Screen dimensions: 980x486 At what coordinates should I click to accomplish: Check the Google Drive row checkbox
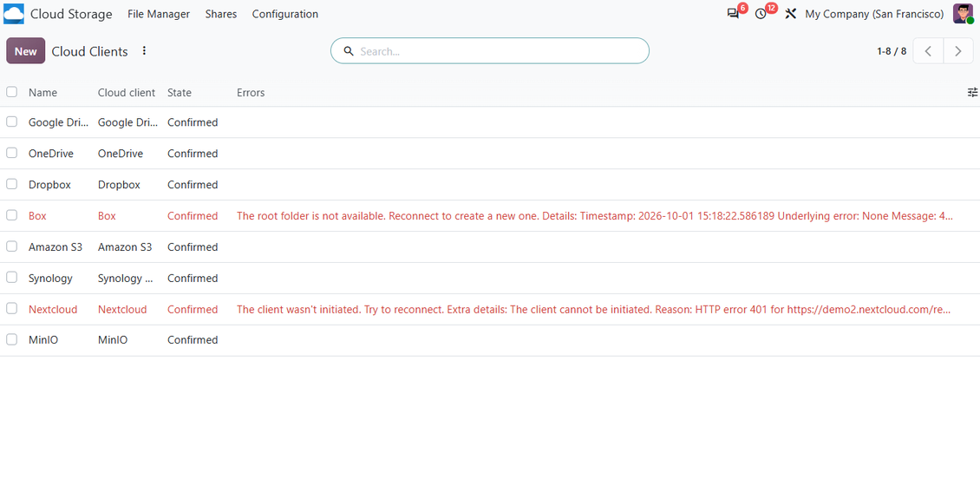(x=12, y=122)
